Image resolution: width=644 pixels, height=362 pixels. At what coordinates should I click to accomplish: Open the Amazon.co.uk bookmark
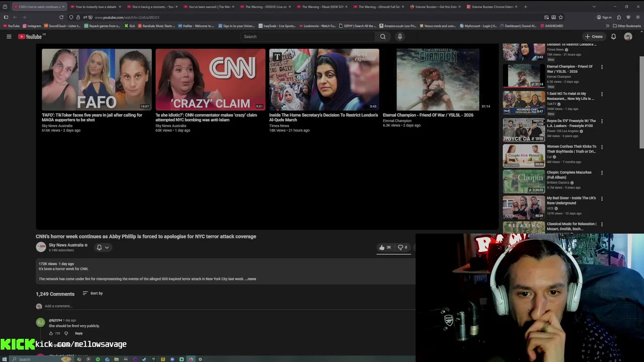pos(398,26)
